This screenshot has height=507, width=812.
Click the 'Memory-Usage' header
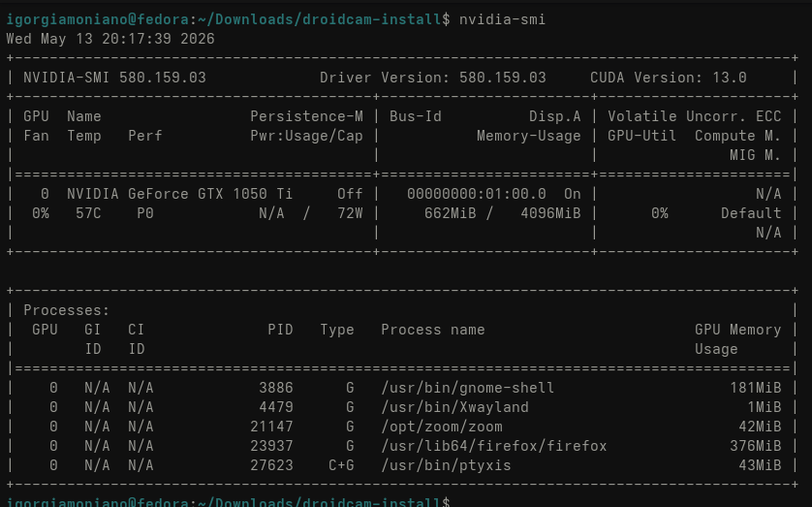pos(529,136)
